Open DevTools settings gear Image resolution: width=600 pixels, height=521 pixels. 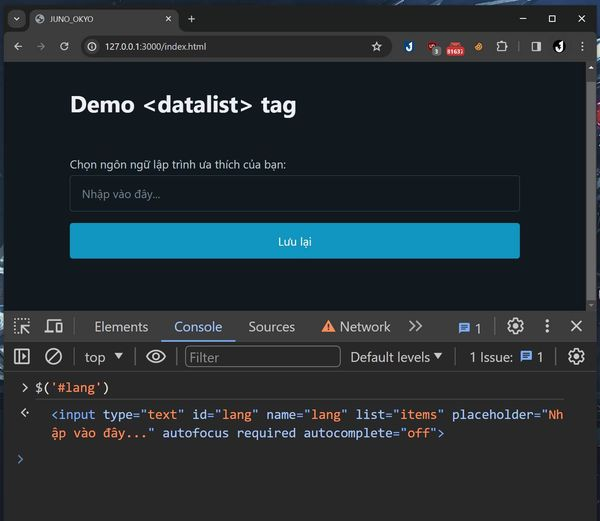[515, 326]
